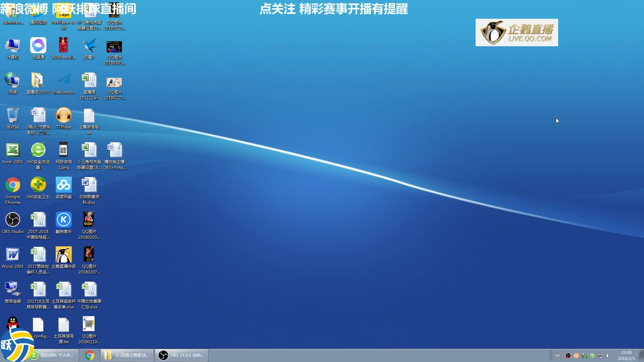Select the 中国女排赛事汇总.xlsx file
Image resolution: width=644 pixels, height=362 pixels.
click(89, 290)
